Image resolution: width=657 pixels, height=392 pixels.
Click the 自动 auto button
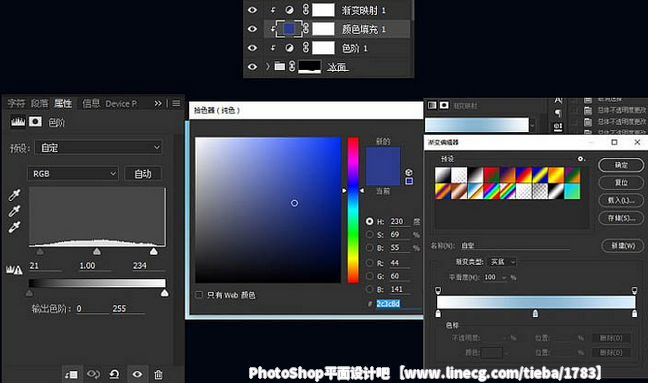tap(143, 173)
